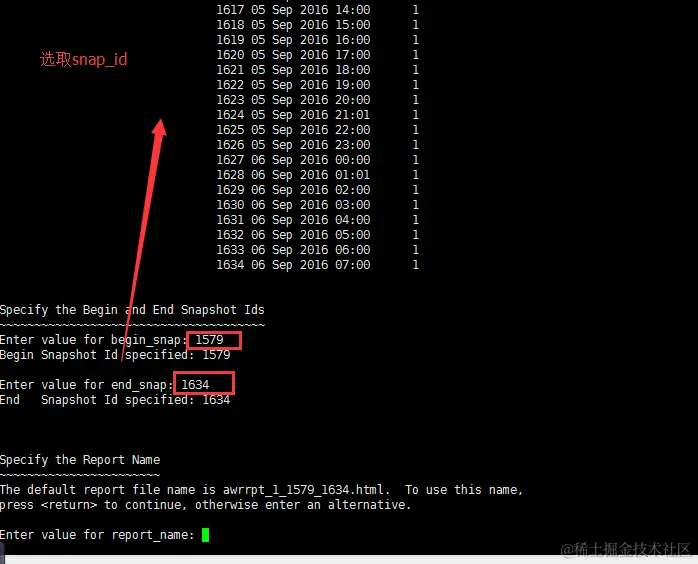The width and height of the screenshot is (698, 564).
Task: Click the text "Enter value for end_snap:"
Action: coord(86,385)
